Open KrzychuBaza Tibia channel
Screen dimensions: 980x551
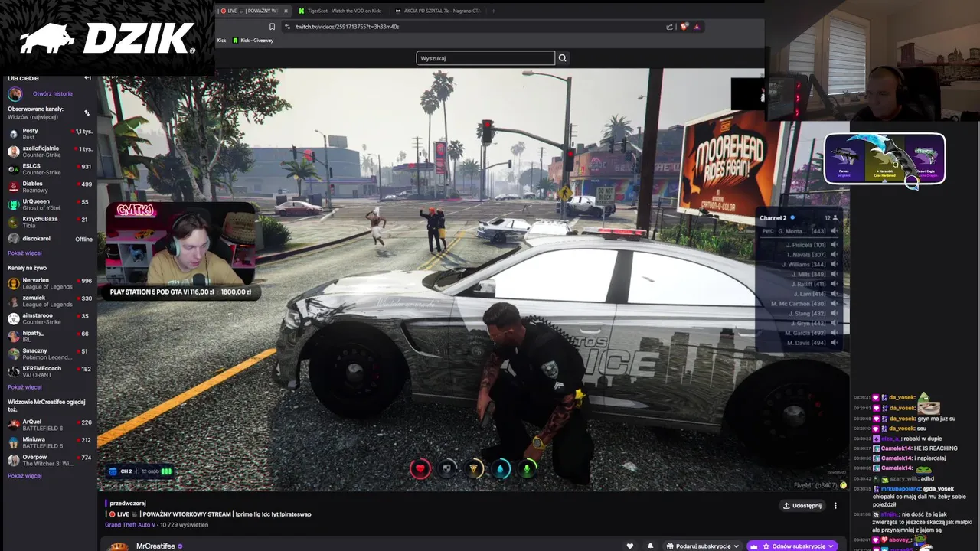pos(50,222)
